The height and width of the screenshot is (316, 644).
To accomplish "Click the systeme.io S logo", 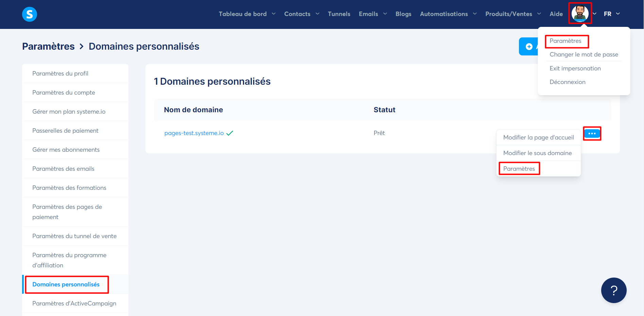I will (30, 14).
